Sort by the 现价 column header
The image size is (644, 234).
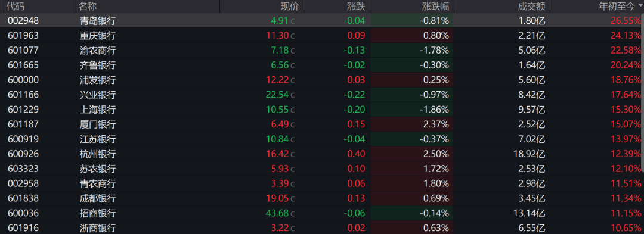click(290, 6)
